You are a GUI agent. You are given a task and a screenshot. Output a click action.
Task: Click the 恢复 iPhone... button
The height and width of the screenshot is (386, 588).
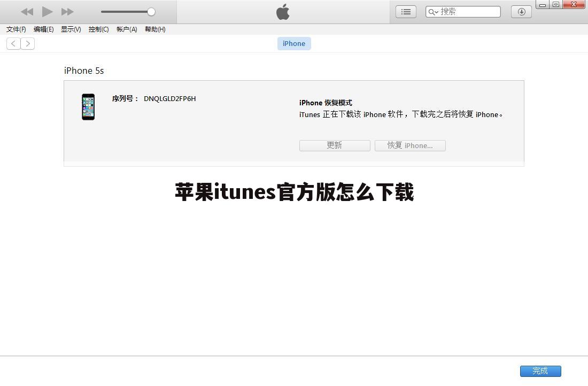click(410, 145)
